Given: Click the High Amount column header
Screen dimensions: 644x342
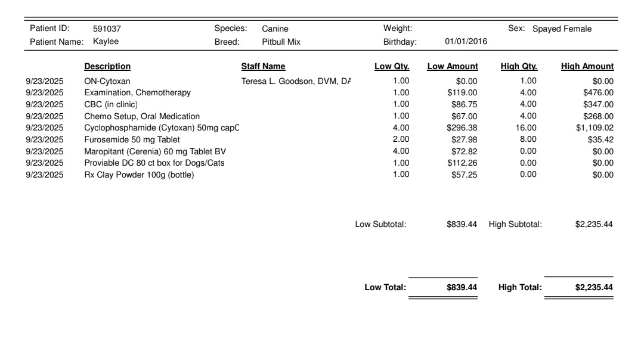Looking at the screenshot, I should [x=587, y=66].
